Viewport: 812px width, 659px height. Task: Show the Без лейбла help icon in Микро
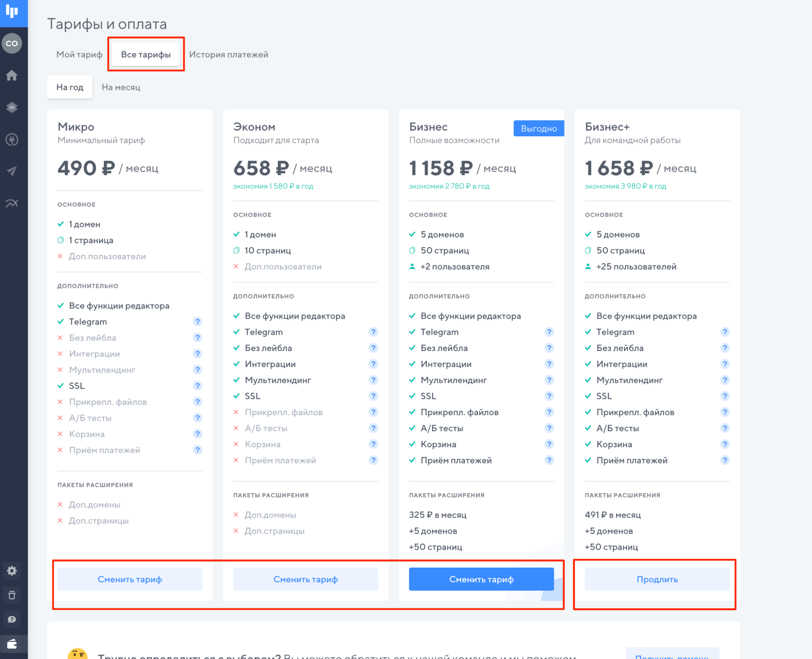point(197,337)
